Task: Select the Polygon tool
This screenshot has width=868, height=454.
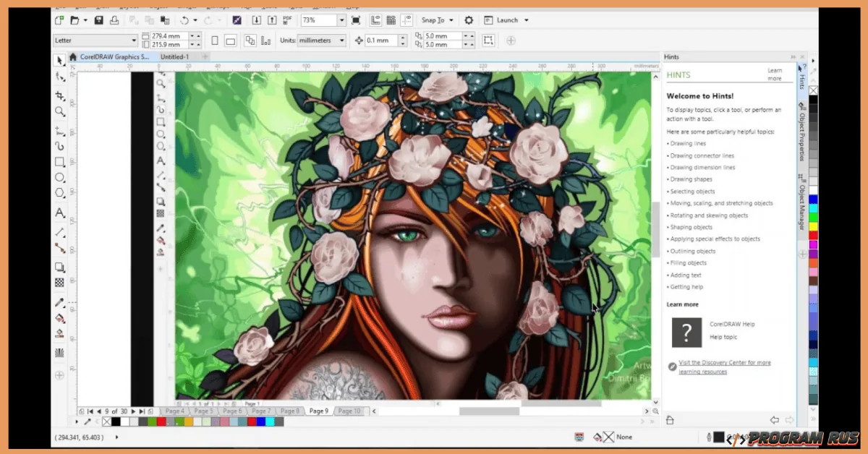Action: [60, 193]
